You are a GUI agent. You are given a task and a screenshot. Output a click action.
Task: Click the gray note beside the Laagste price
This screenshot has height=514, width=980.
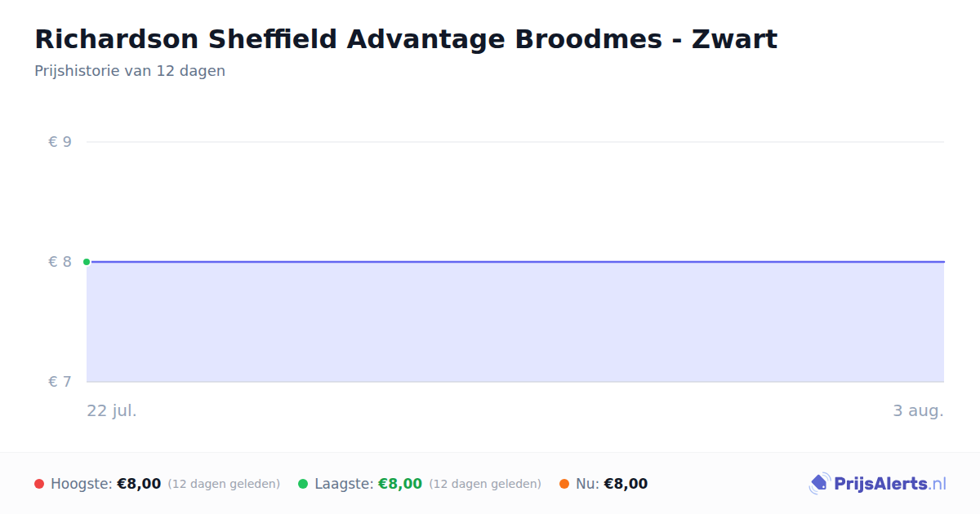click(x=485, y=484)
